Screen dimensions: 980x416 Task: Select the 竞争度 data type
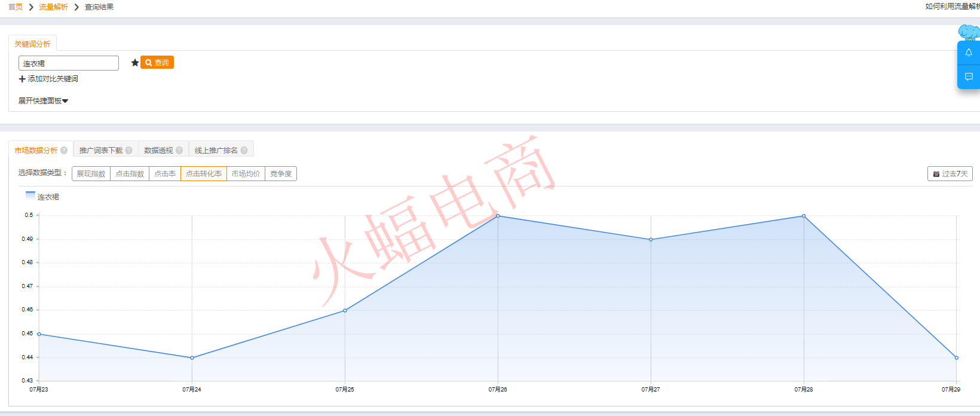[x=281, y=174]
